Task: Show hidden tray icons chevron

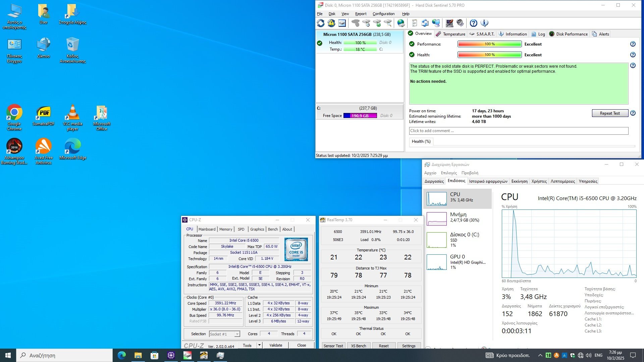Action: (x=540, y=355)
